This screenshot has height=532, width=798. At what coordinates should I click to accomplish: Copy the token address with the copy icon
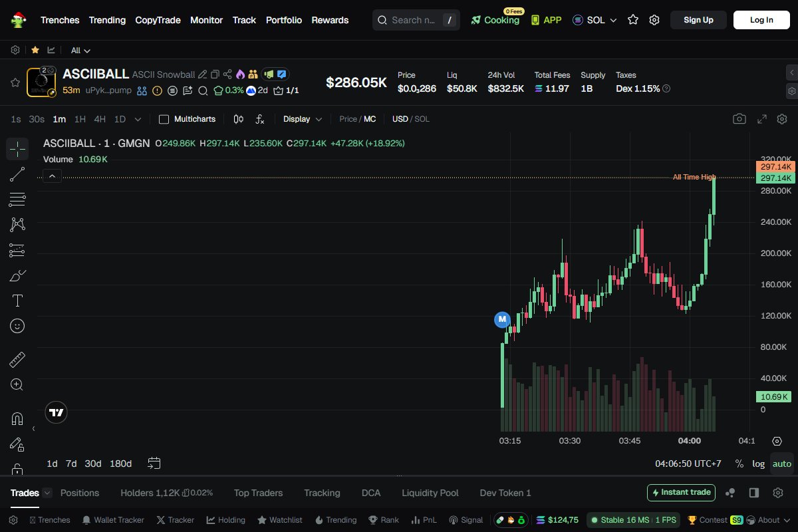click(215, 74)
